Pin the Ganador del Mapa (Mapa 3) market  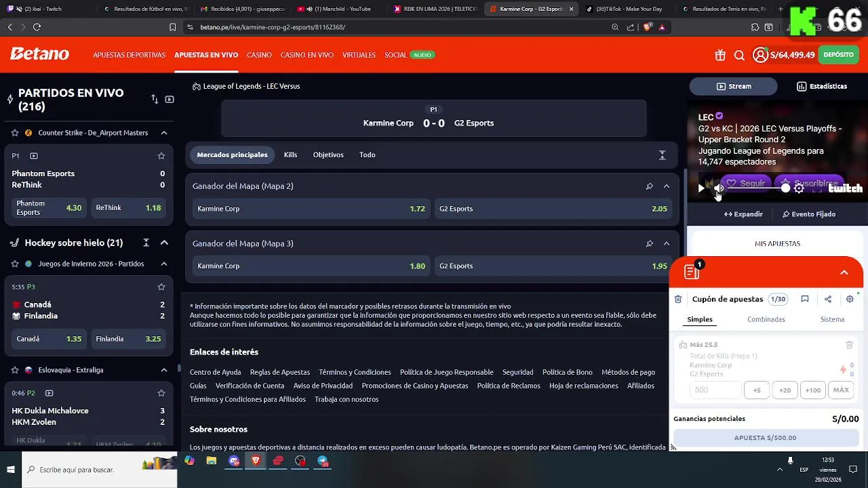point(649,243)
